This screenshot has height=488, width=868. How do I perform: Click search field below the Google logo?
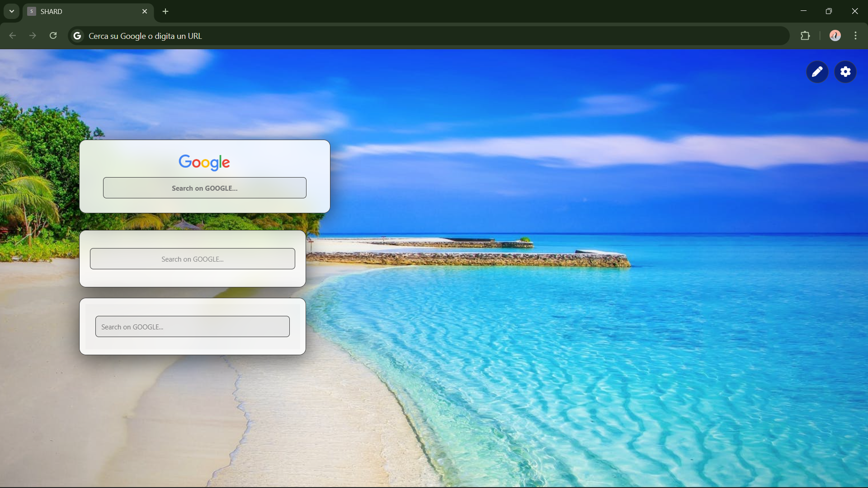[x=204, y=188]
